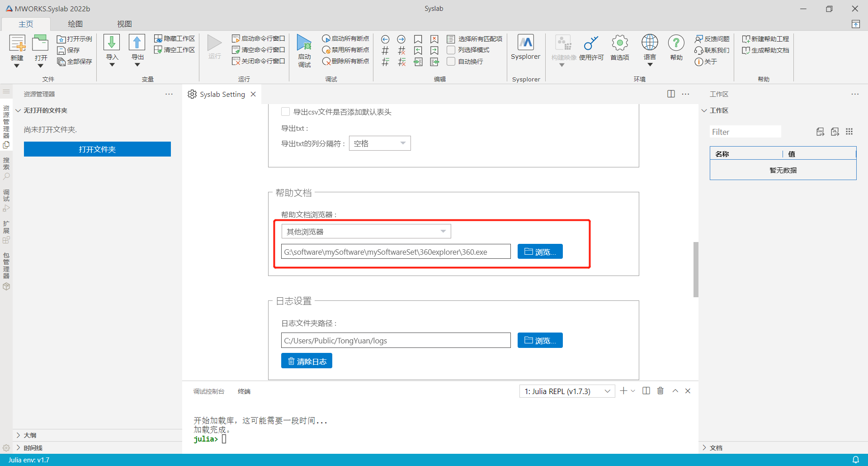This screenshot has width=868, height=466.
Task: Click 清空工作区 to clear workspace
Action: coord(175,50)
